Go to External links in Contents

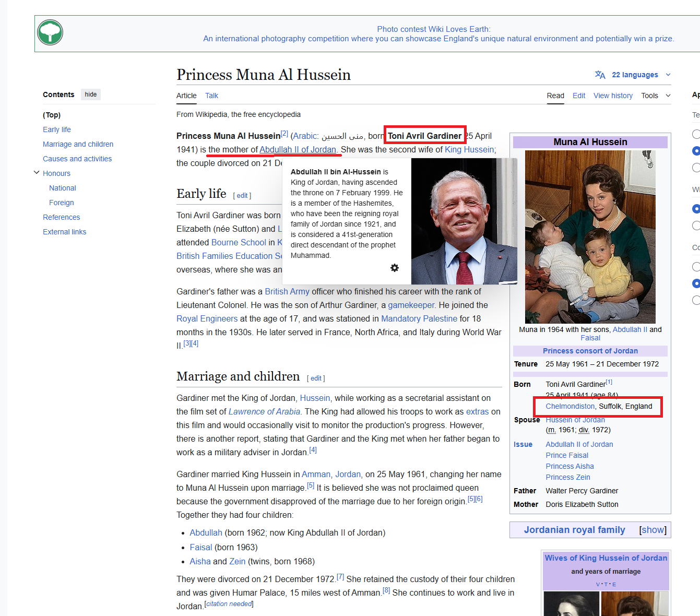[x=65, y=232]
